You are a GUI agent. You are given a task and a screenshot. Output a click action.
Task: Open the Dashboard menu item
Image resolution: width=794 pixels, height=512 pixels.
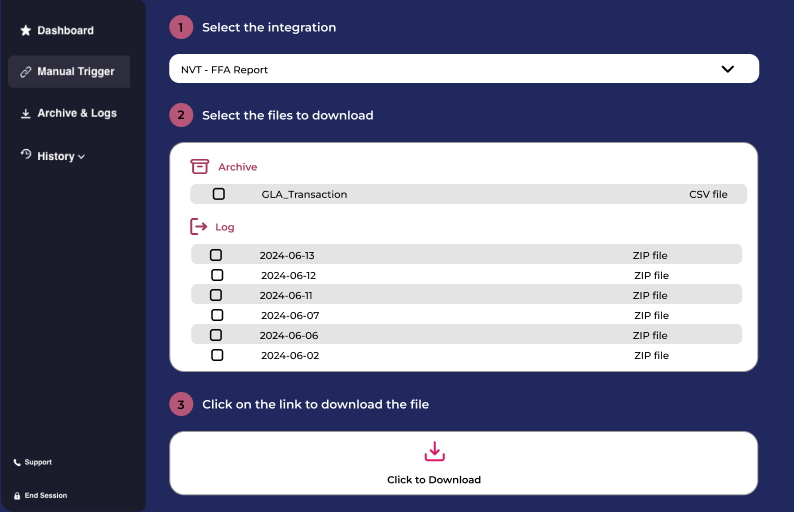57,30
